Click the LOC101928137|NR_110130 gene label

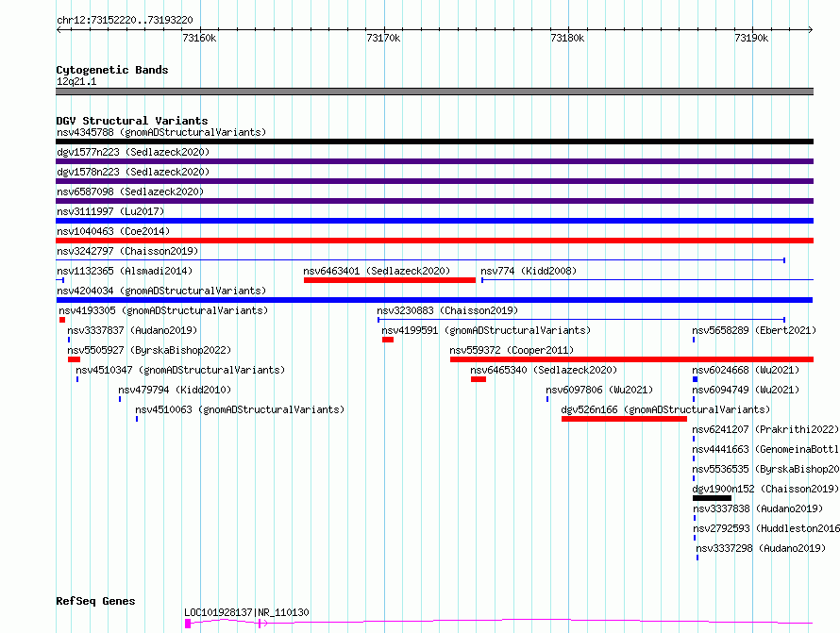246,612
